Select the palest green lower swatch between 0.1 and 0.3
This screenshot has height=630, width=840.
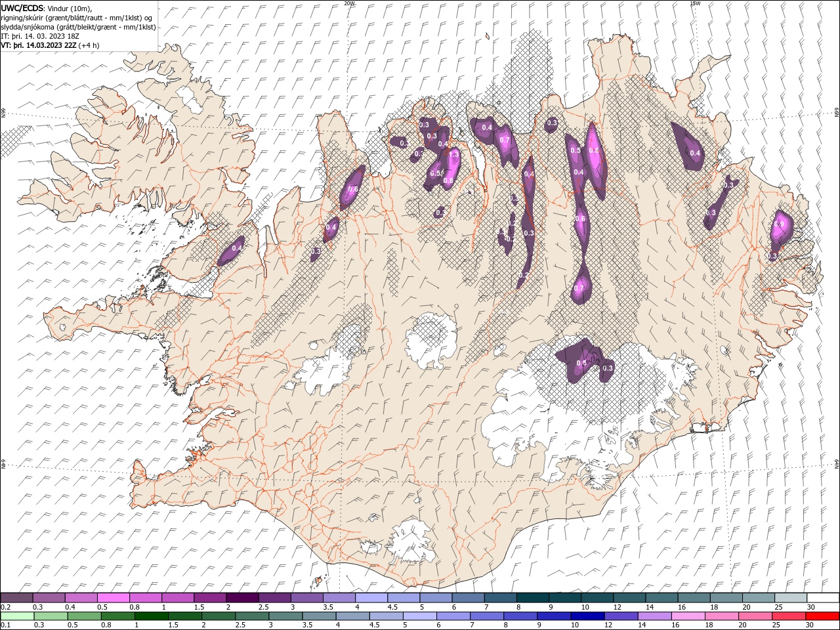(17, 616)
